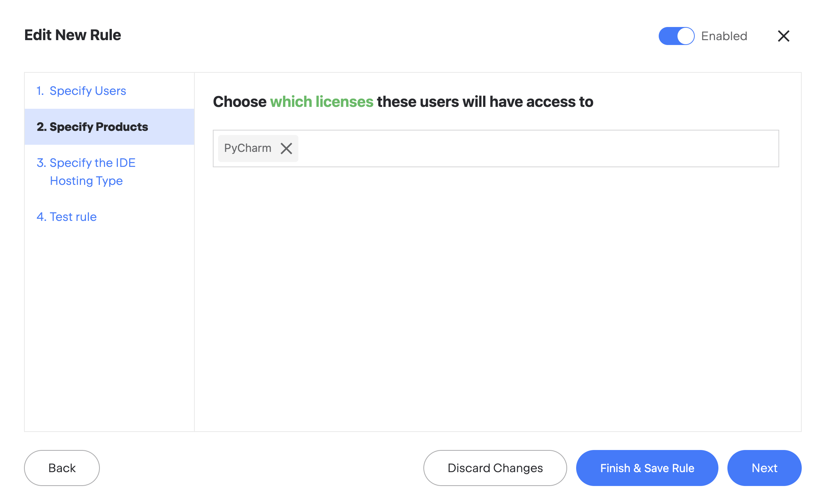Image resolution: width=825 pixels, height=504 pixels.
Task: Proceed with the Next button
Action: click(764, 468)
